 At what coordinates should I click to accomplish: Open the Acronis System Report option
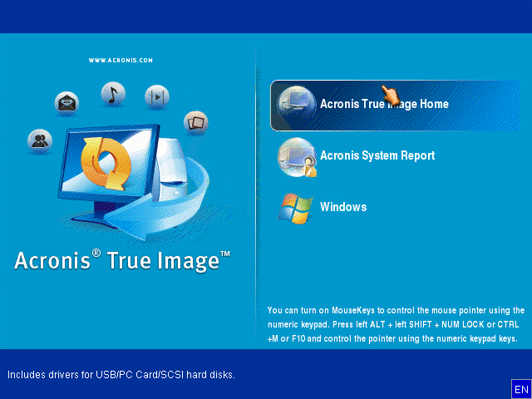coord(377,155)
